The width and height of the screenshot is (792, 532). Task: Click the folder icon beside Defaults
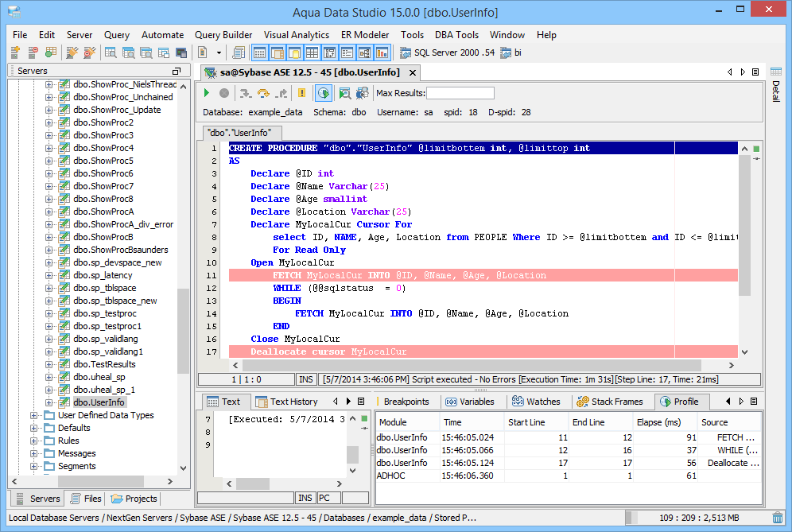tap(49, 428)
